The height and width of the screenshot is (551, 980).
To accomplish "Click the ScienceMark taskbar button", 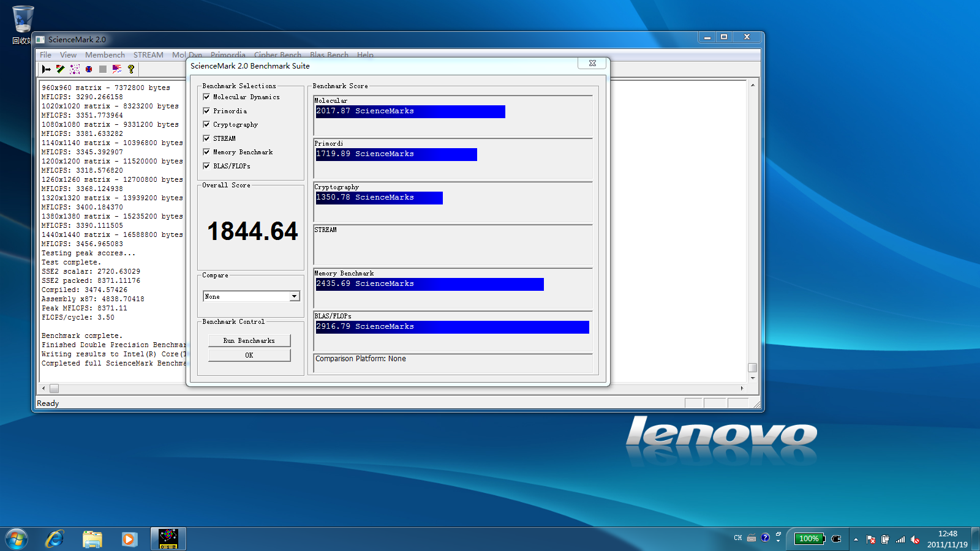I will pos(168,539).
